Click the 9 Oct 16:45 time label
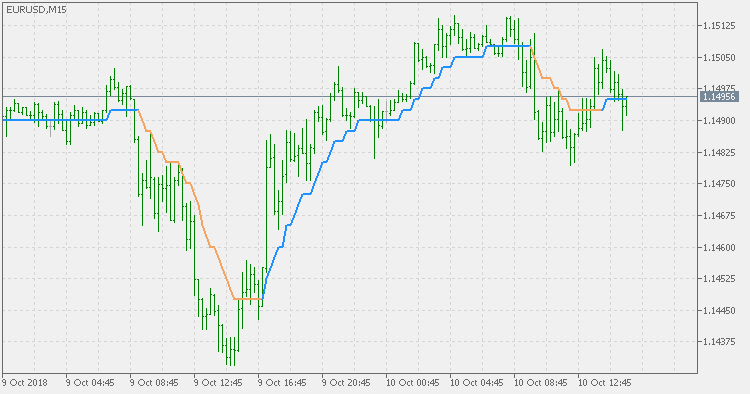This screenshot has height=394, width=750. click(x=282, y=383)
